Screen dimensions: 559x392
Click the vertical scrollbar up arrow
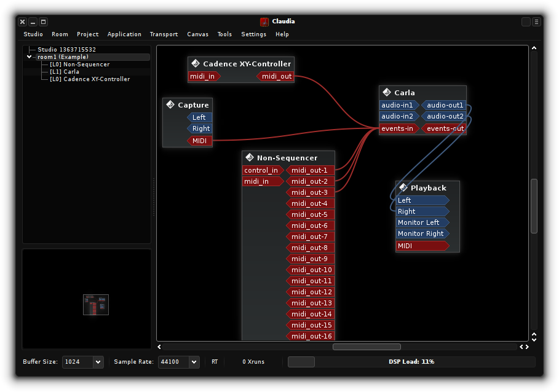point(534,48)
